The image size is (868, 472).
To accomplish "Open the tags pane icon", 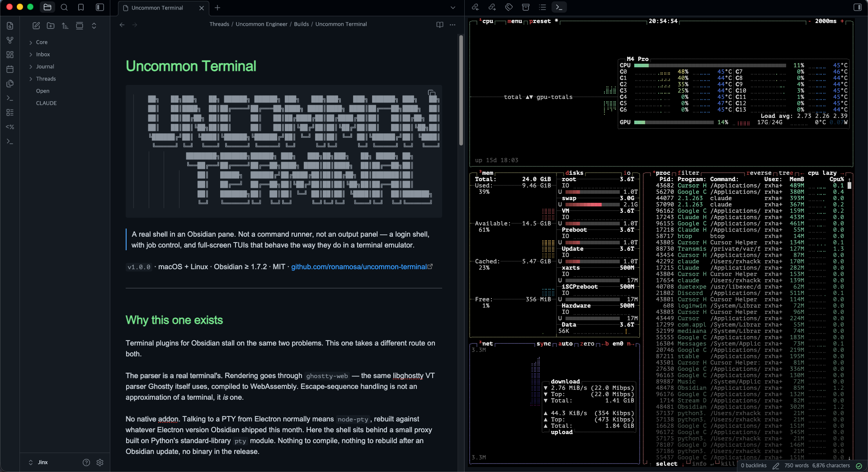I will 509,7.
